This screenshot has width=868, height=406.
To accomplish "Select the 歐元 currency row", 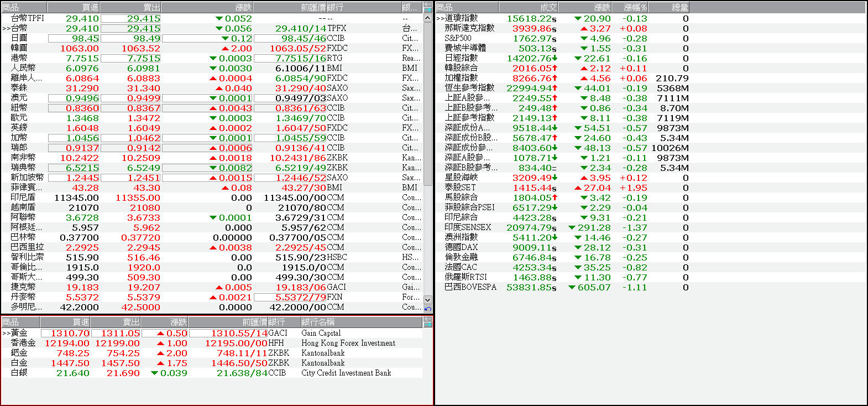I will (212, 118).
